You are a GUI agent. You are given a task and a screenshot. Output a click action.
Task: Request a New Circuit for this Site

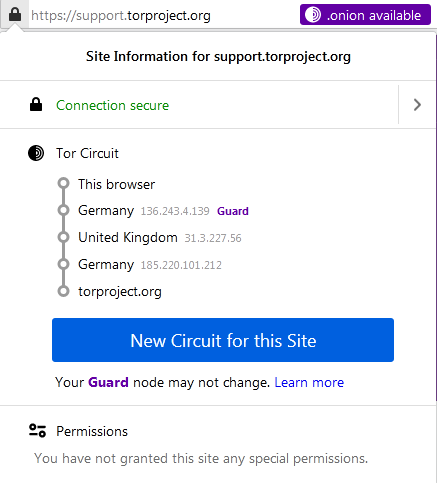[x=223, y=340]
